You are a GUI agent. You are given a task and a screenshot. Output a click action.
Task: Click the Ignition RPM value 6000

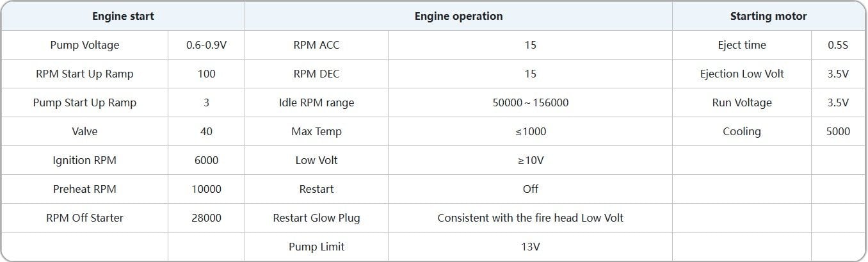coord(206,160)
